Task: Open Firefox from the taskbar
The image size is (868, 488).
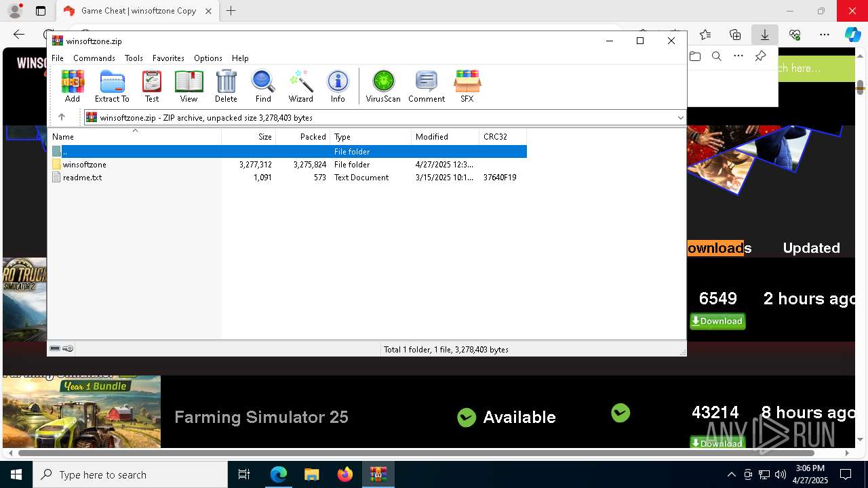Action: click(345, 474)
